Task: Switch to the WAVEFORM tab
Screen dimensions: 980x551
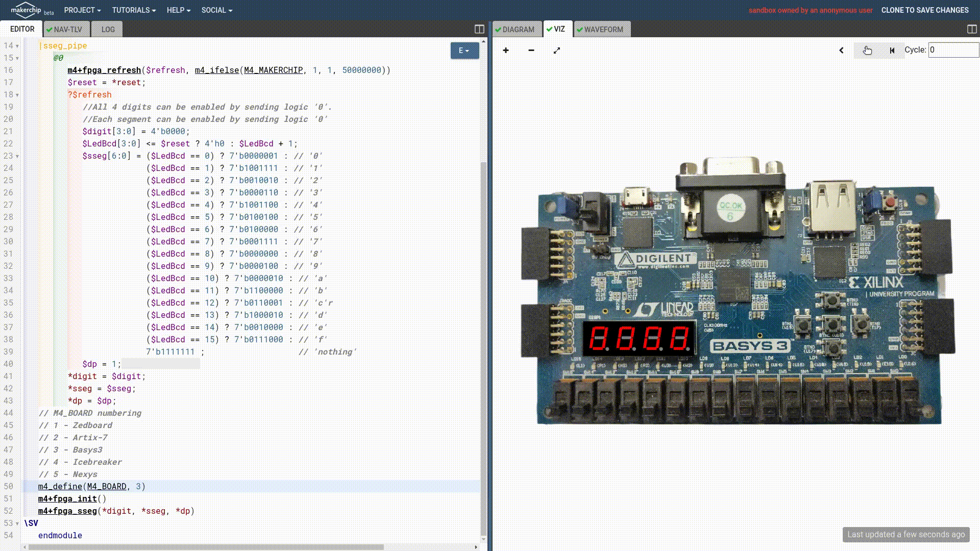Action: pyautogui.click(x=602, y=29)
